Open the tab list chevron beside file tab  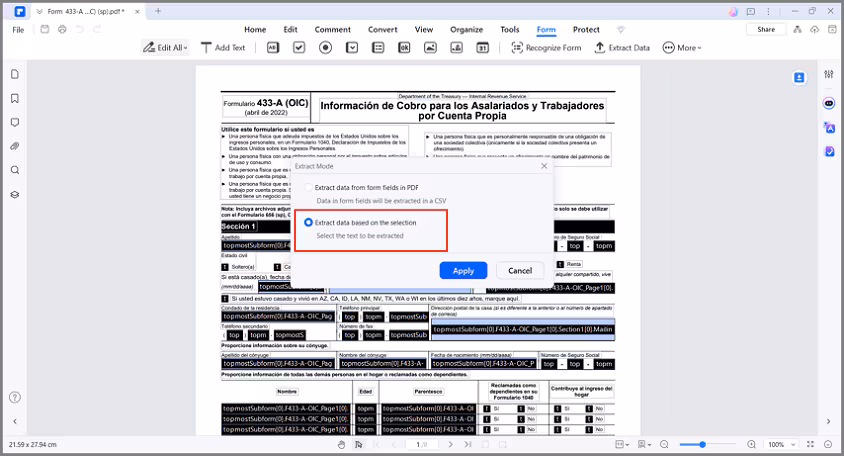coord(39,11)
